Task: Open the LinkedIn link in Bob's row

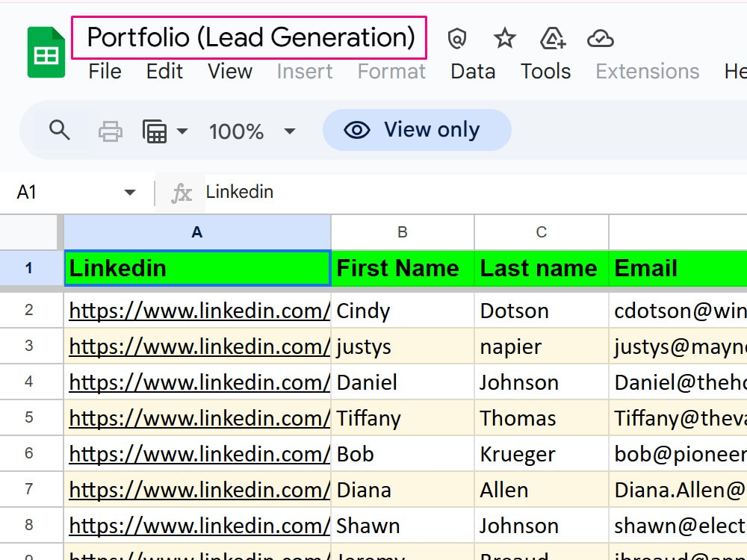Action: tap(199, 454)
